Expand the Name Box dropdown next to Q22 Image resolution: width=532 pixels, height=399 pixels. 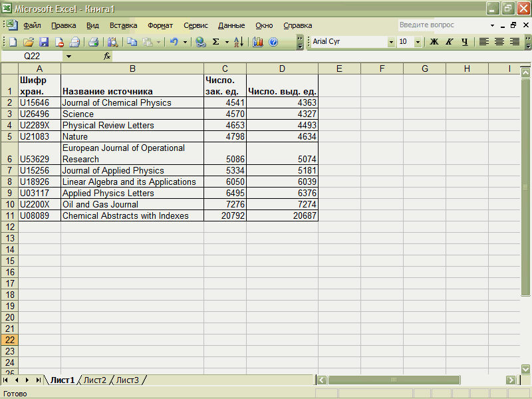[68, 57]
